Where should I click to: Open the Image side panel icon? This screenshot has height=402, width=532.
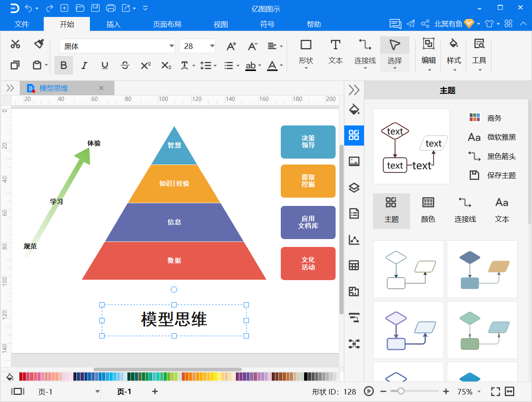tap(354, 161)
